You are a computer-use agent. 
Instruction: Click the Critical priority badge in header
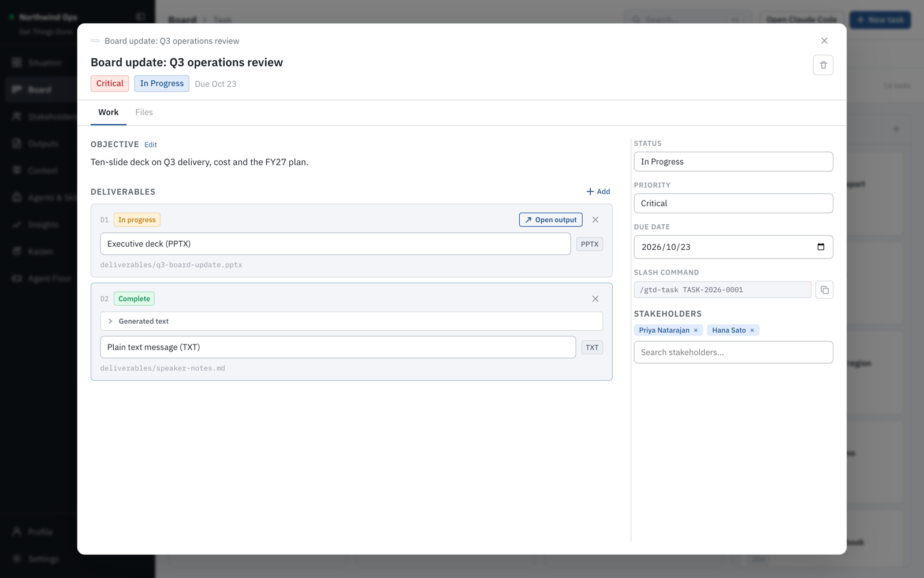click(x=110, y=83)
